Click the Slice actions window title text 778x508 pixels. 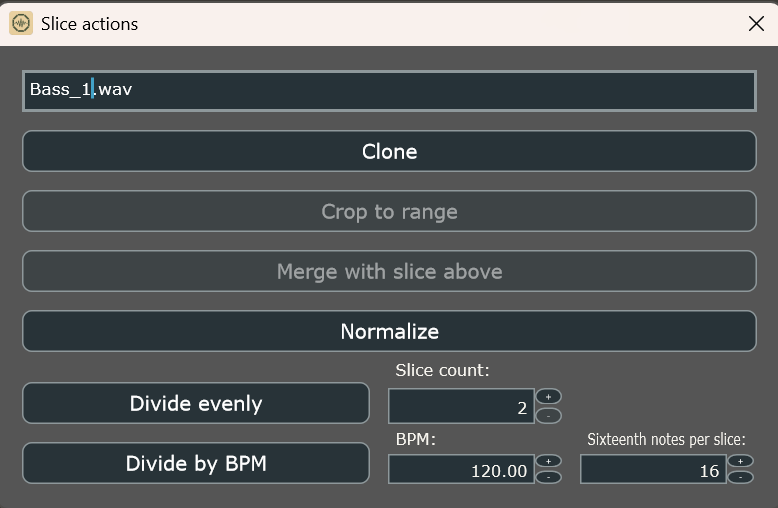[x=89, y=24]
